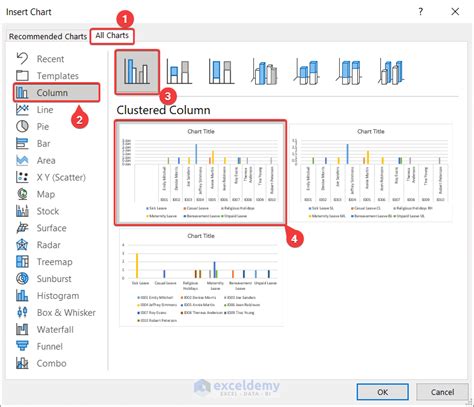
Task: Close the Insert Chart dialog
Action: coord(455,12)
